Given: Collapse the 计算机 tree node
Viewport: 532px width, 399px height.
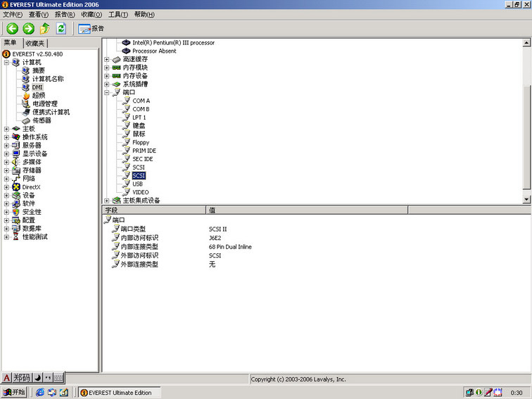Looking at the screenshot, I should [6, 63].
